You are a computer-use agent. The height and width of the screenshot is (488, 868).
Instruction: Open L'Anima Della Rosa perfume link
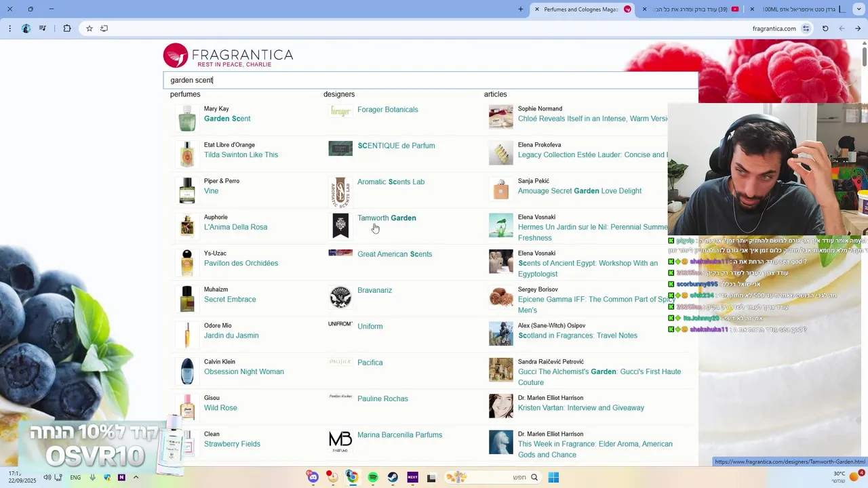235,227
